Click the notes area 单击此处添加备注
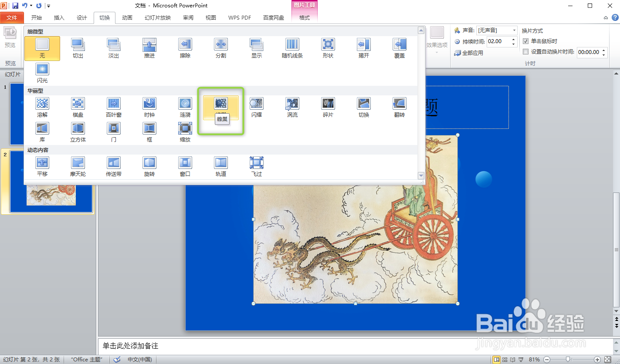 355,346
